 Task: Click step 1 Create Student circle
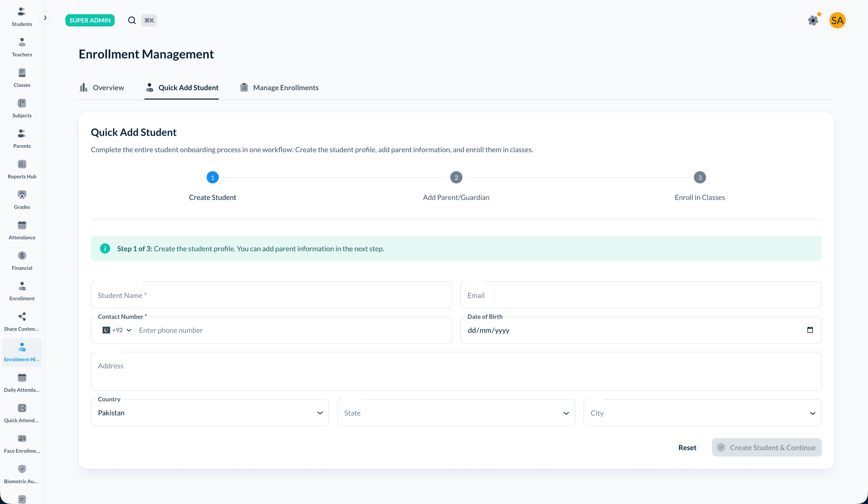tap(212, 177)
